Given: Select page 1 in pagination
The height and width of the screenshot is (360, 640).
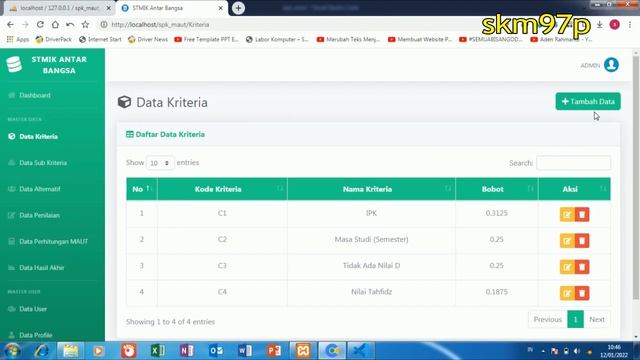Looking at the screenshot, I should coord(575,319).
